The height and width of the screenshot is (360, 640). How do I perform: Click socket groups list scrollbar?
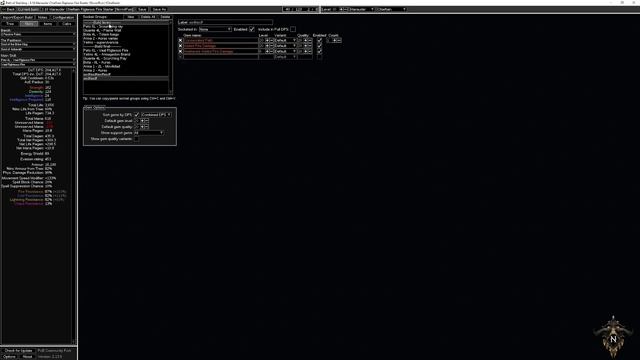pyautogui.click(x=171, y=57)
